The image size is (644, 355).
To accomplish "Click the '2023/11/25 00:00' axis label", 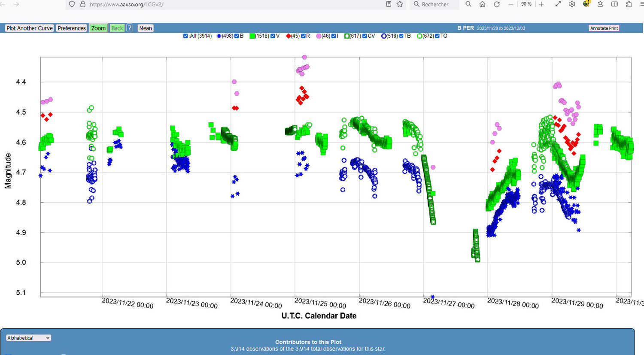I will pyautogui.click(x=320, y=303).
